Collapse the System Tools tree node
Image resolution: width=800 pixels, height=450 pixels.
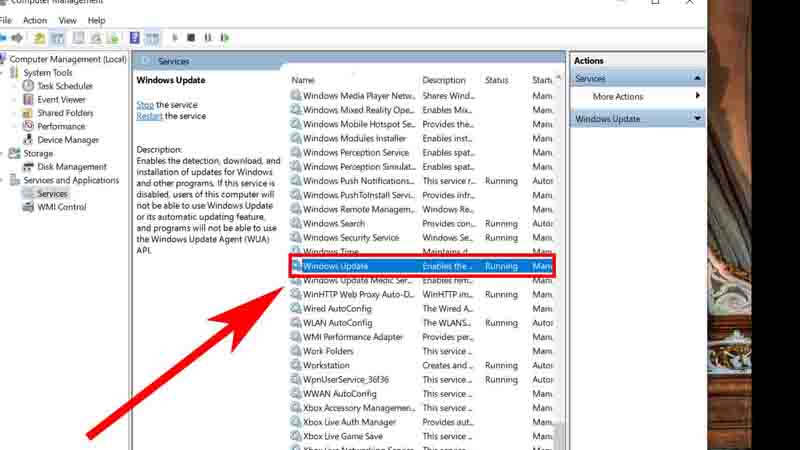4,73
